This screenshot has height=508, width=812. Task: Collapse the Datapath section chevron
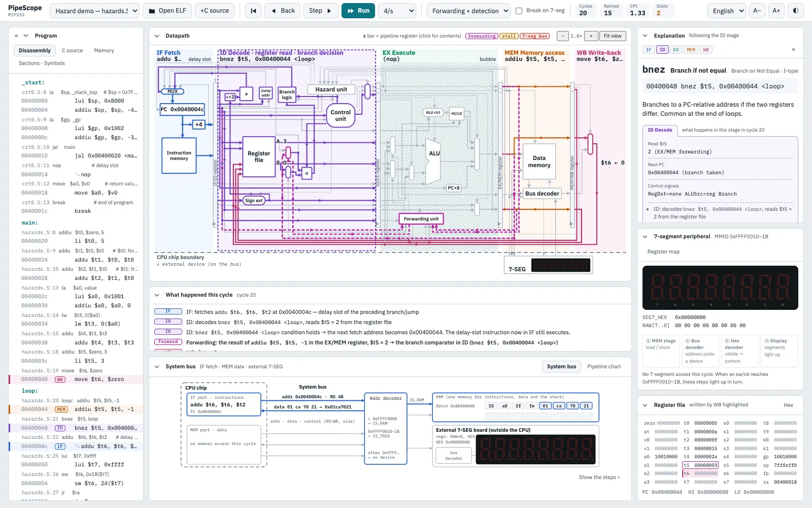pos(156,36)
